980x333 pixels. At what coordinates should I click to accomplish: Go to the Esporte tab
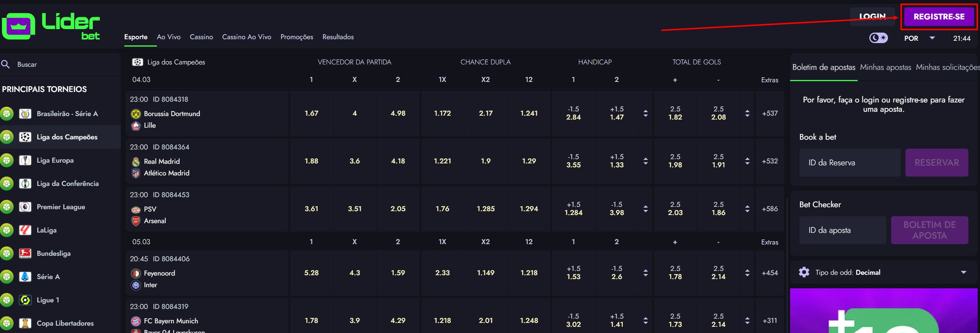click(x=136, y=37)
